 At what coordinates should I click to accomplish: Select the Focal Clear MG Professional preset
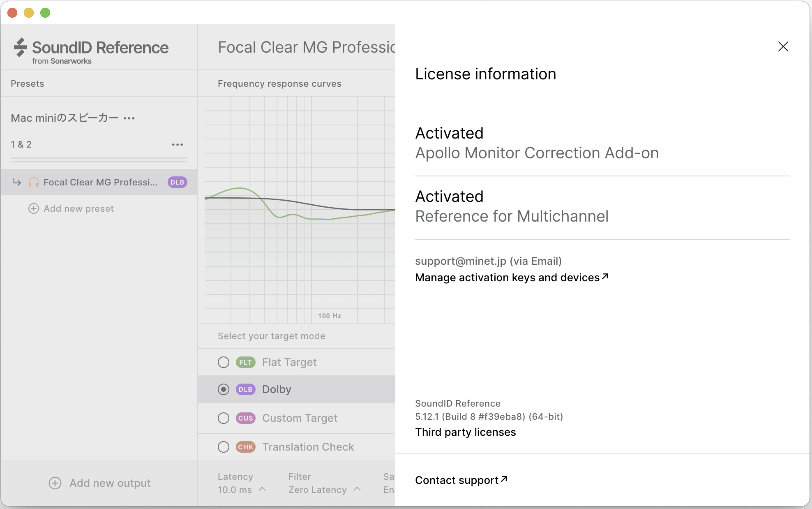click(x=99, y=182)
